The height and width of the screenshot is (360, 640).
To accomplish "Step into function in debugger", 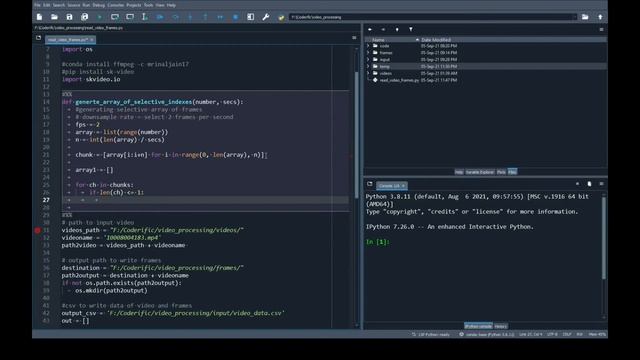I will pyautogui.click(x=190, y=17).
